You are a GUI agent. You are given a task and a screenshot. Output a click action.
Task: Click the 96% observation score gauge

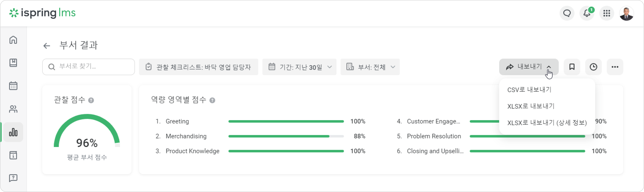click(87, 131)
